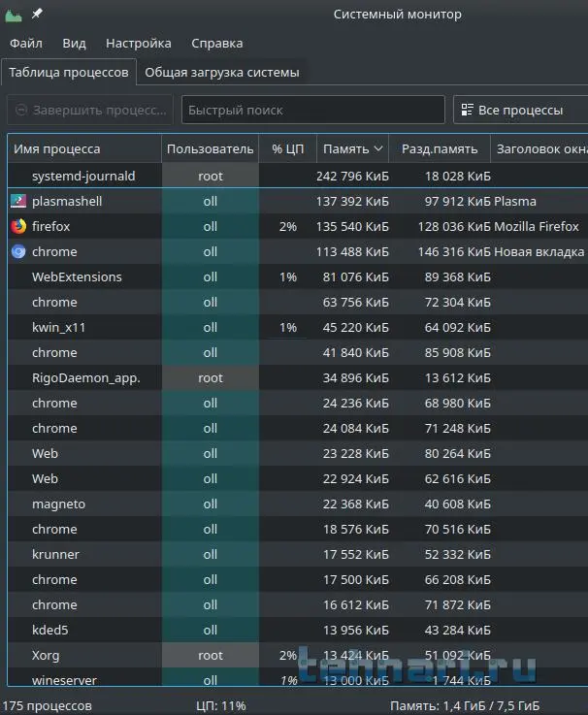Focus the Быстрый поиск search field
Viewport: 588px width, 715px height.
point(312,110)
